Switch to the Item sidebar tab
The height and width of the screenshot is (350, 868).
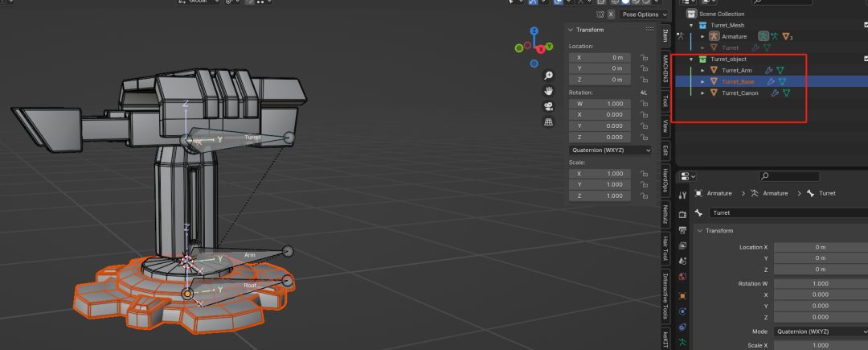point(665,36)
